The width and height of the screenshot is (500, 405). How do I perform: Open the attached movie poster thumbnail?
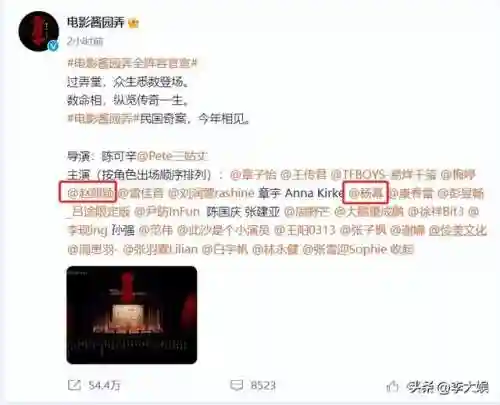[x=132, y=315]
